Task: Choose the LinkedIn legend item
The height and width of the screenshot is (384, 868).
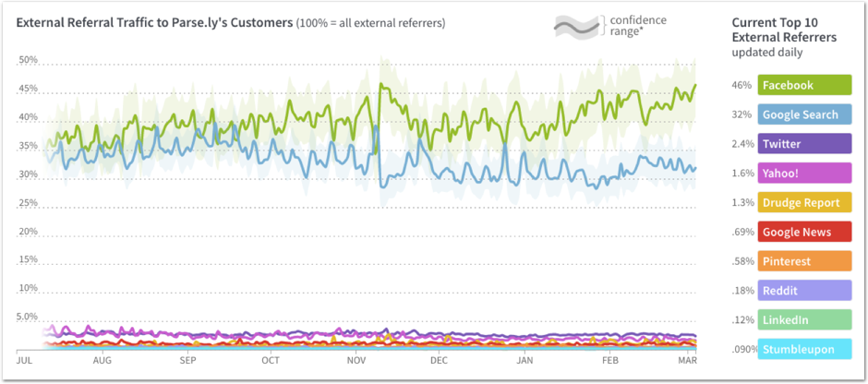Action: tap(804, 320)
